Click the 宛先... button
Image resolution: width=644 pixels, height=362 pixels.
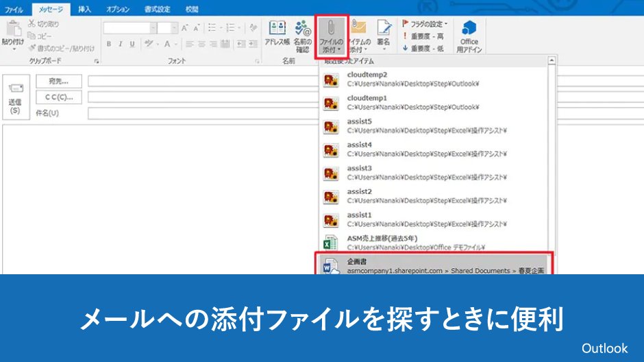[59, 81]
